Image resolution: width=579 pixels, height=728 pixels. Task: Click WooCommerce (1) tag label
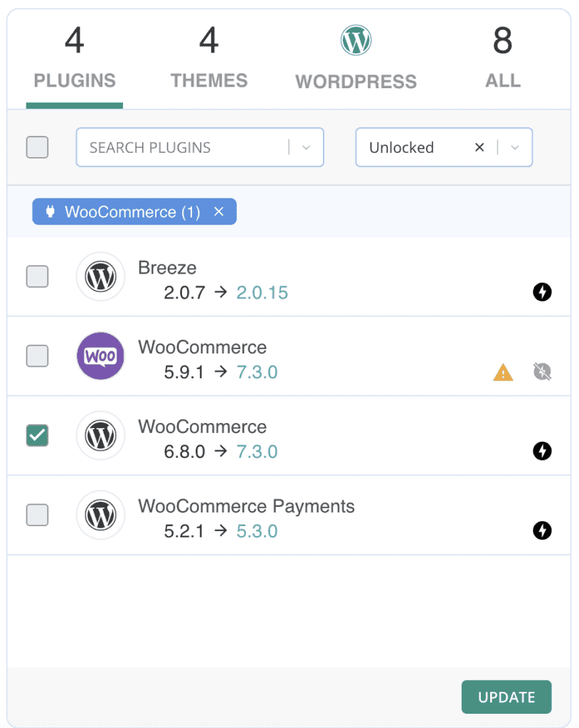tap(132, 212)
